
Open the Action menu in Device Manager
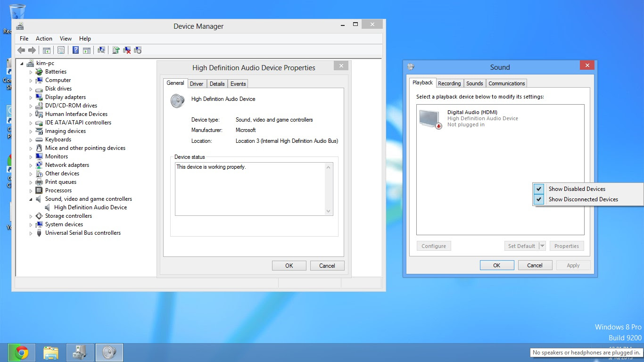pyautogui.click(x=44, y=39)
